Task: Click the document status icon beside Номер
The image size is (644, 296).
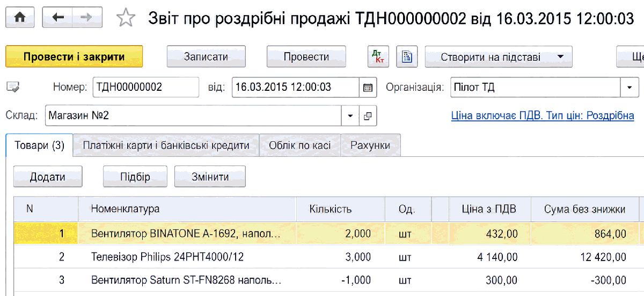Action: [x=13, y=86]
